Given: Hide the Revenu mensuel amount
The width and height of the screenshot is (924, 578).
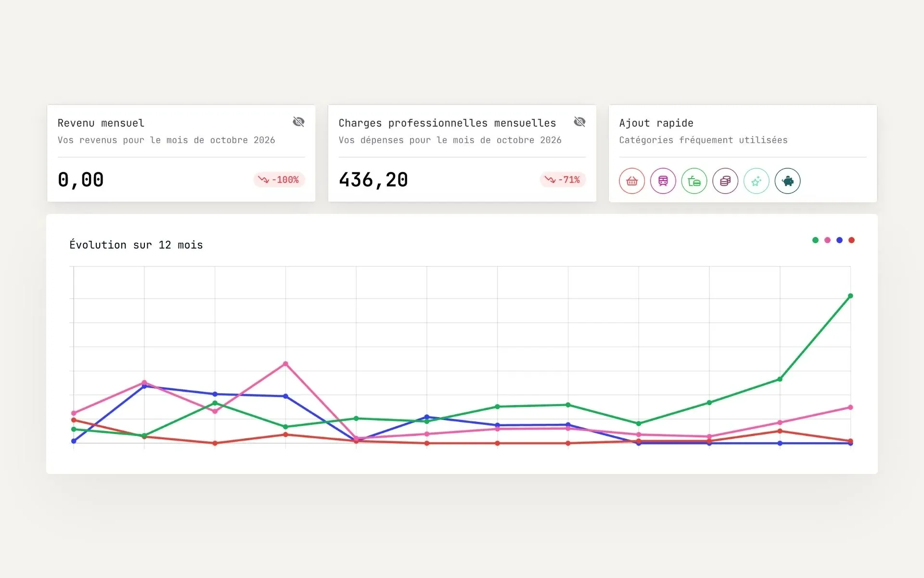Looking at the screenshot, I should click(299, 122).
